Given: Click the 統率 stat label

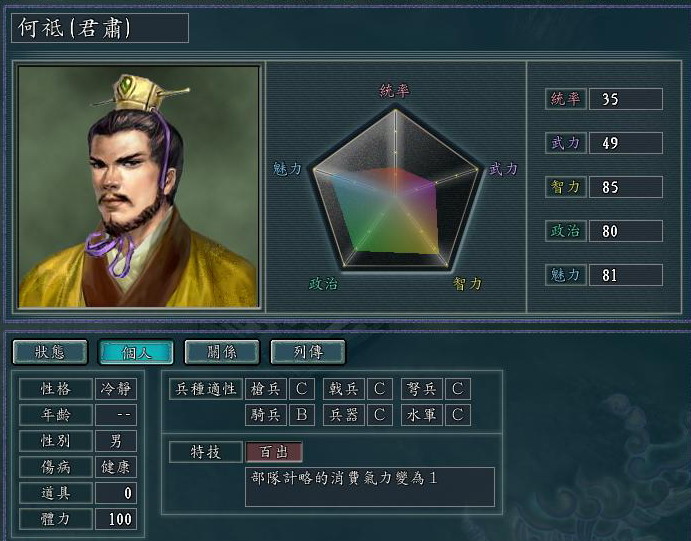Looking at the screenshot, I should 565,99.
